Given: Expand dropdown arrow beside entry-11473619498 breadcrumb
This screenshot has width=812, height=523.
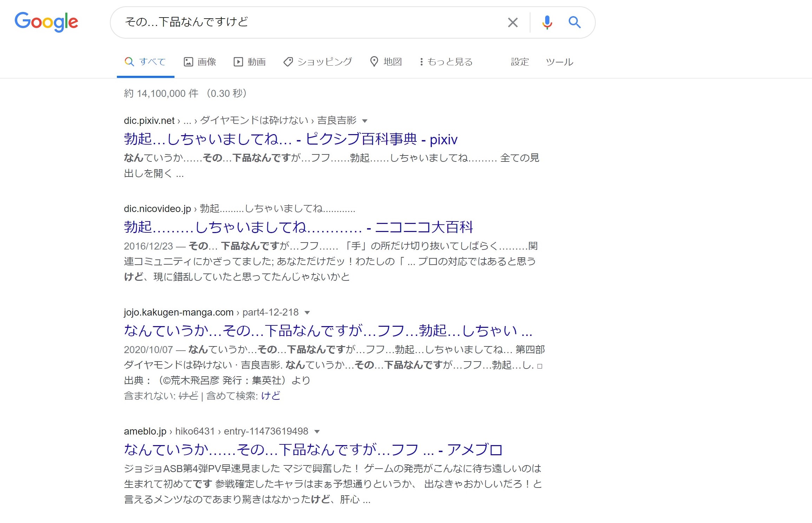Looking at the screenshot, I should coord(317,432).
